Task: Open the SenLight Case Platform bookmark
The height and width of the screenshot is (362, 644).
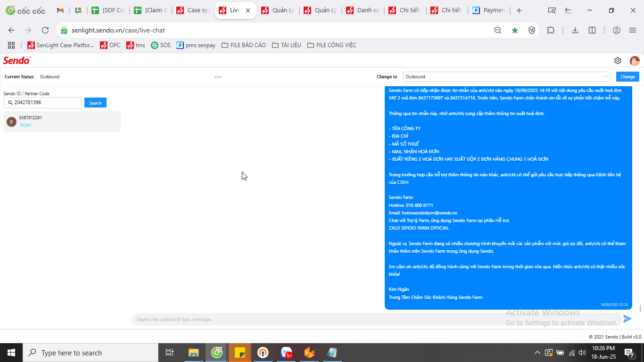Action: tap(61, 45)
